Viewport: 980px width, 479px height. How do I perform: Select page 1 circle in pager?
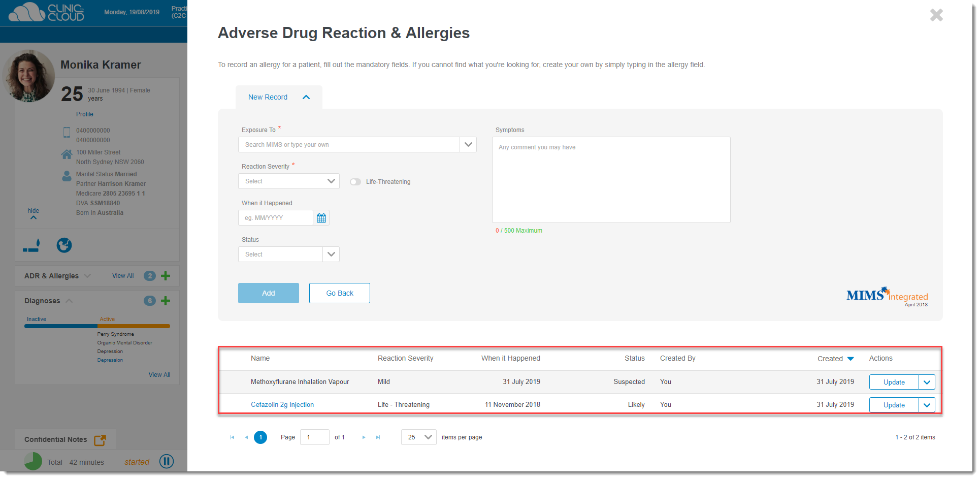pos(260,437)
